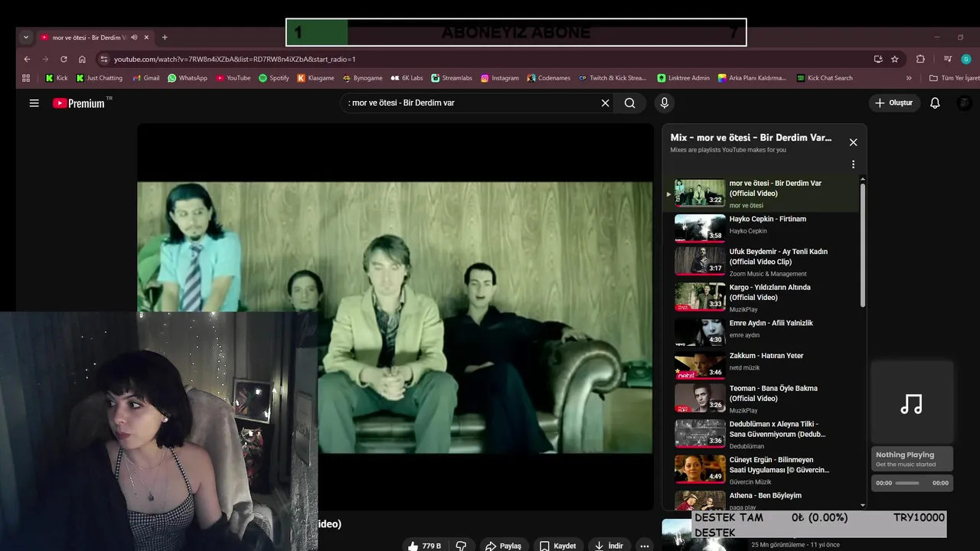Click the İndir download button

(x=609, y=546)
